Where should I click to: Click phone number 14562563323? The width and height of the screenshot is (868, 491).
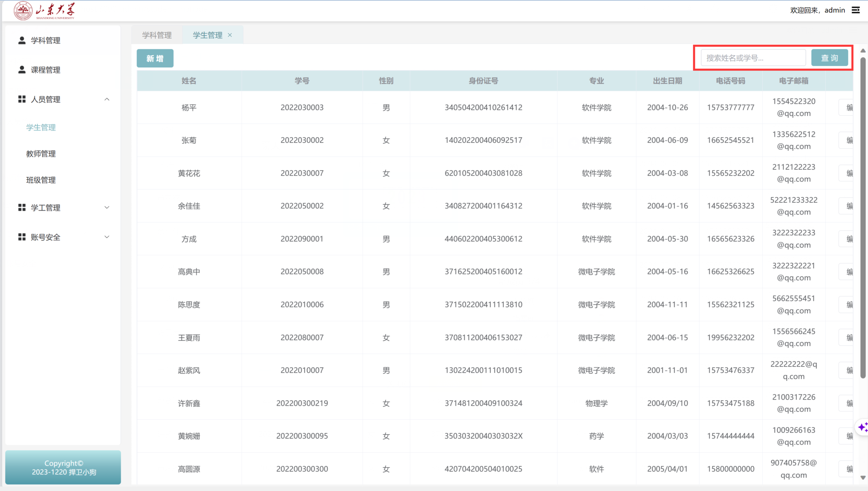(x=731, y=206)
